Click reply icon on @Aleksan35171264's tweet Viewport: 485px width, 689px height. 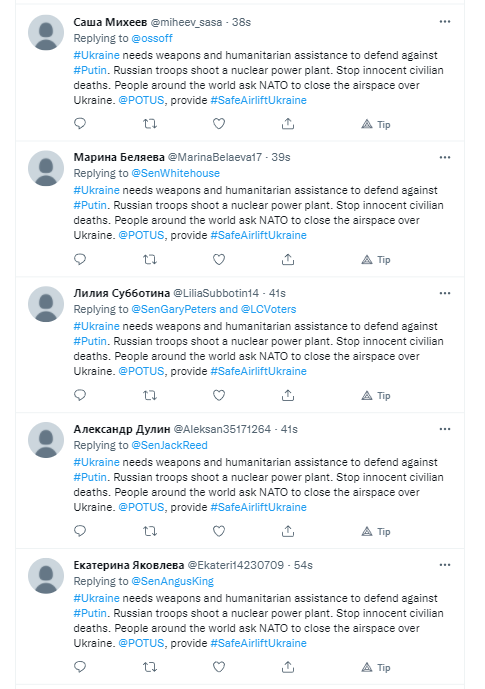tap(80, 531)
